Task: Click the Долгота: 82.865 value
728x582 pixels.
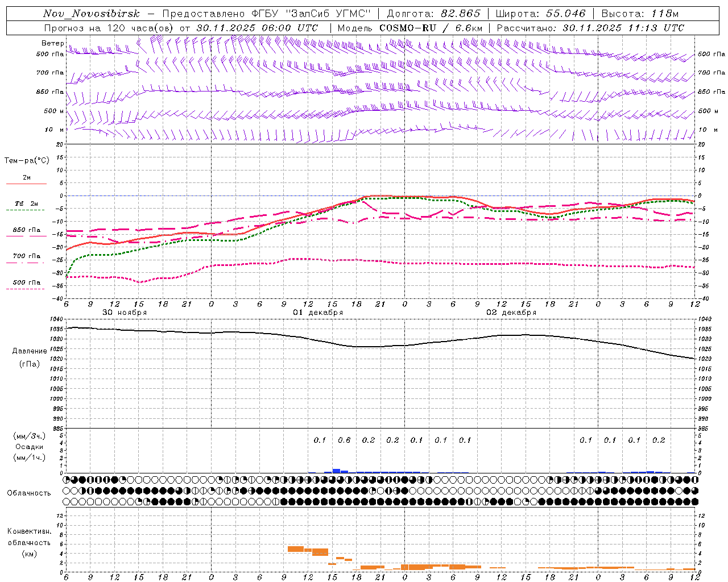Action: [433, 14]
